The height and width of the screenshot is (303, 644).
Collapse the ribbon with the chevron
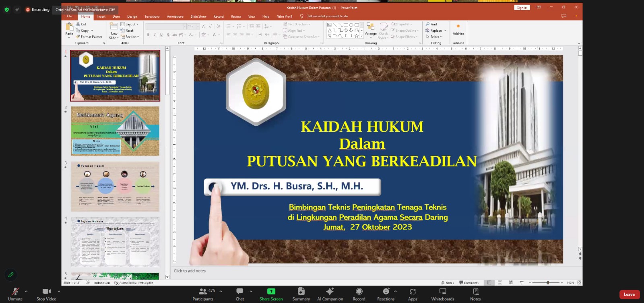point(579,43)
